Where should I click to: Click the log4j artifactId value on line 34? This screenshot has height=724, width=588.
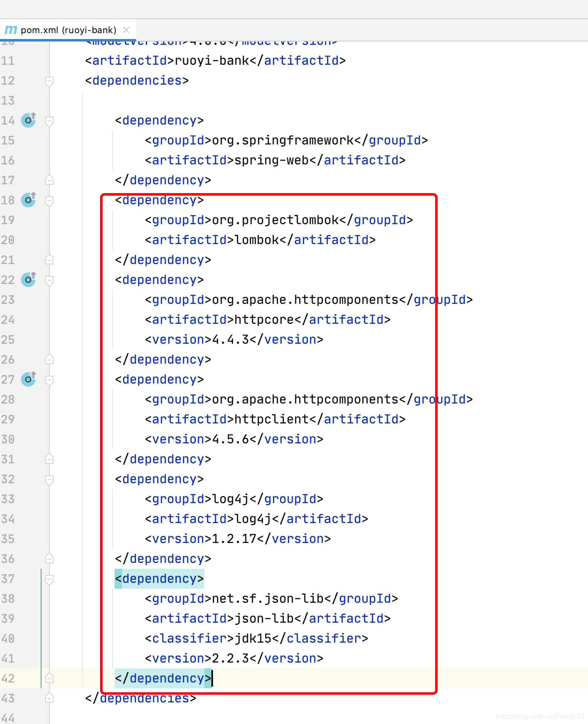253,519
